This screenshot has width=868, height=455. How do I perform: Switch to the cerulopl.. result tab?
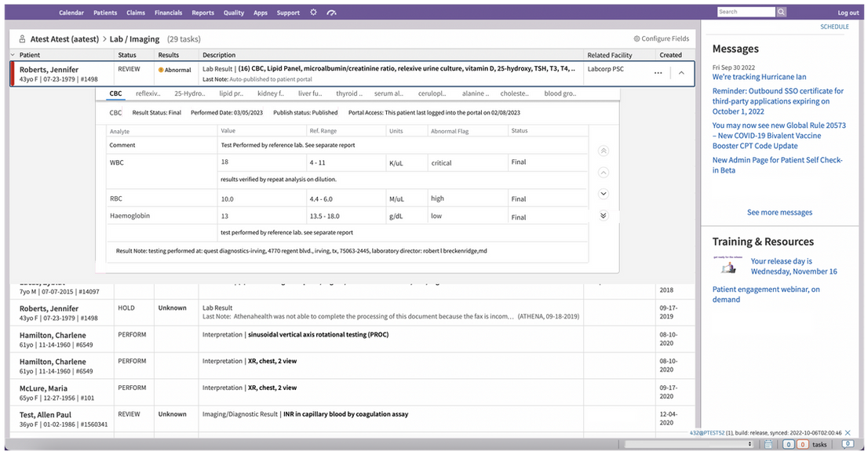click(432, 93)
